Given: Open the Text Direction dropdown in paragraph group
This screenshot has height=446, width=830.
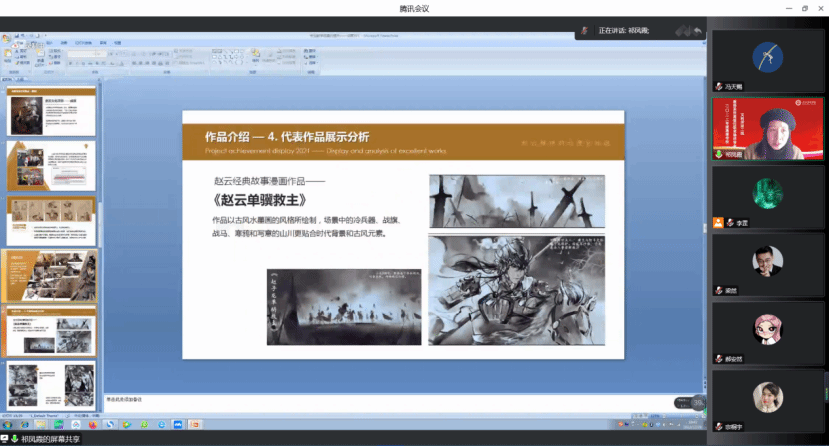Looking at the screenshot, I should [x=184, y=51].
